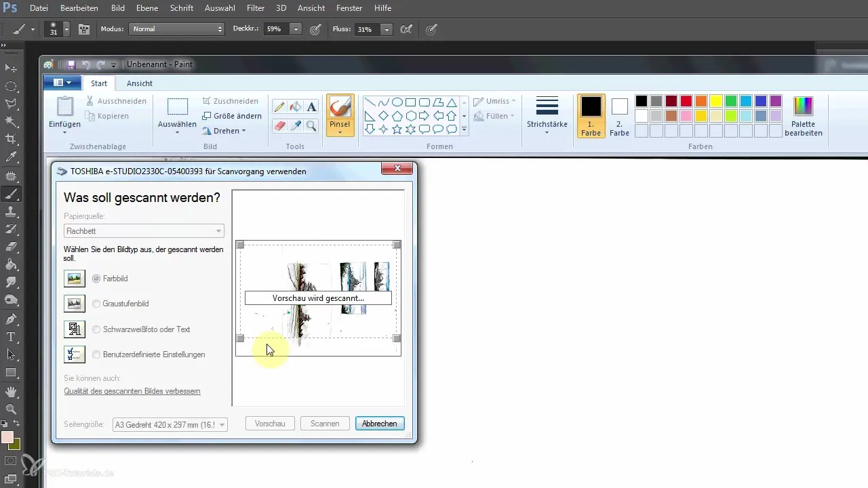Open the Modus Normal dropdown
This screenshot has width=868, height=488.
pos(176,29)
